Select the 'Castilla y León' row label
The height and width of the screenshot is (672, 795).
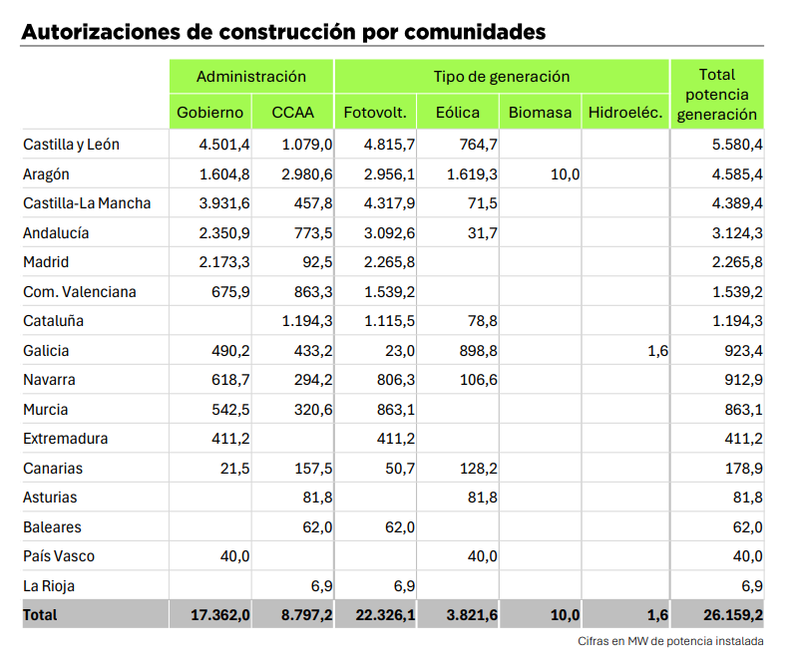pyautogui.click(x=71, y=145)
